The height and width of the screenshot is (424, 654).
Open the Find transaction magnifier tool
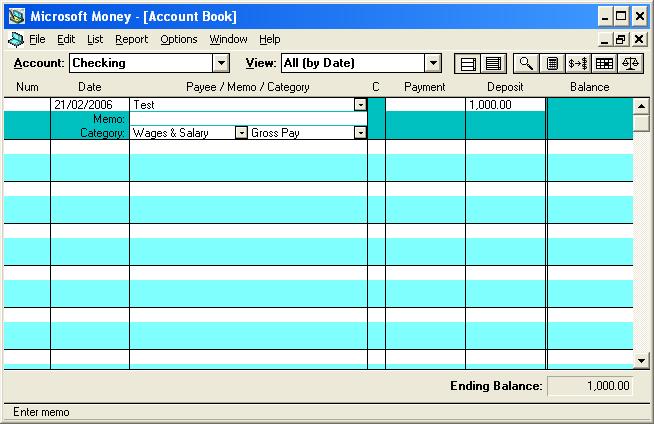pyautogui.click(x=526, y=63)
